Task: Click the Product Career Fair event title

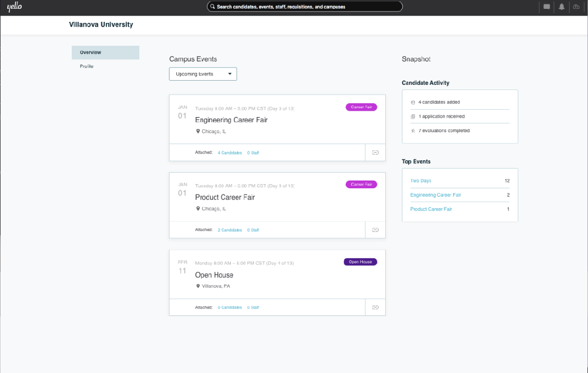Action: pyautogui.click(x=225, y=197)
